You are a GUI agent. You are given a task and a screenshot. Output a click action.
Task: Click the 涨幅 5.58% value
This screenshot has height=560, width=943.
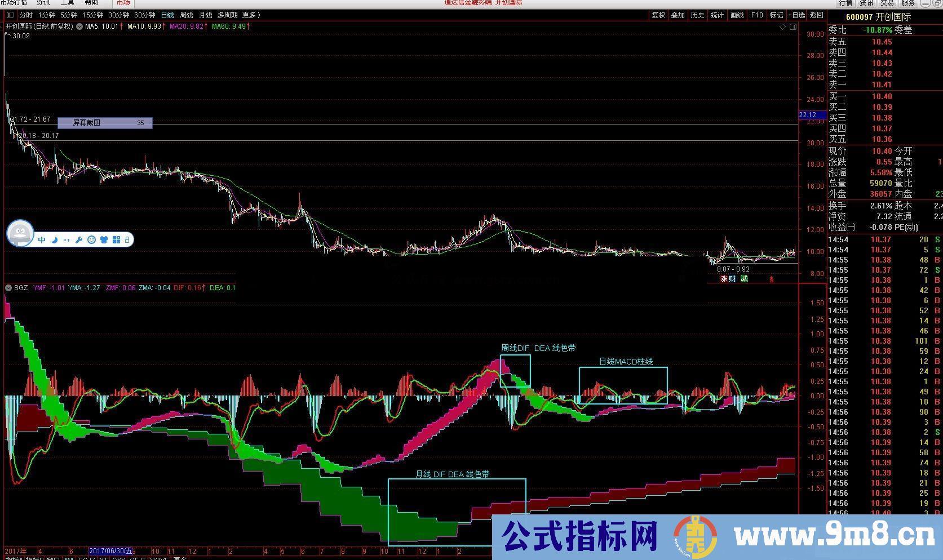point(881,172)
